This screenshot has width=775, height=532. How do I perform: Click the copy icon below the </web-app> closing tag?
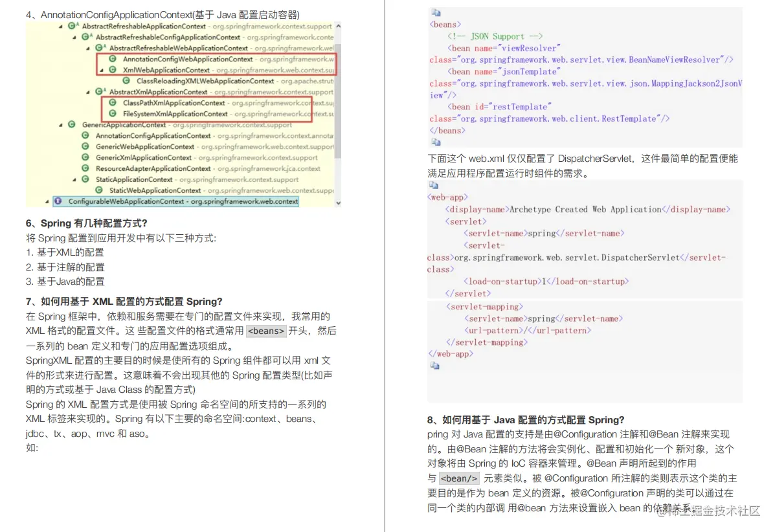click(434, 366)
